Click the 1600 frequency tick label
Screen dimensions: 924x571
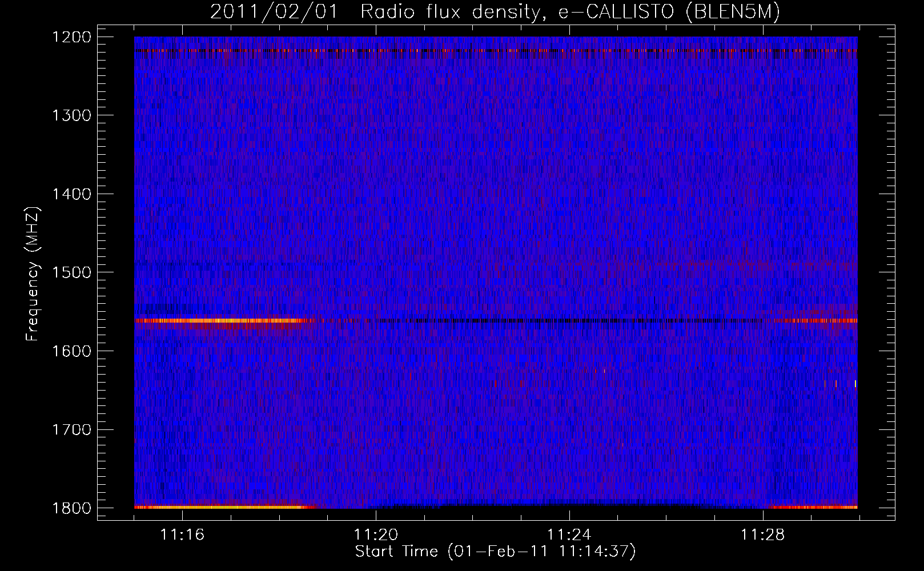point(72,351)
